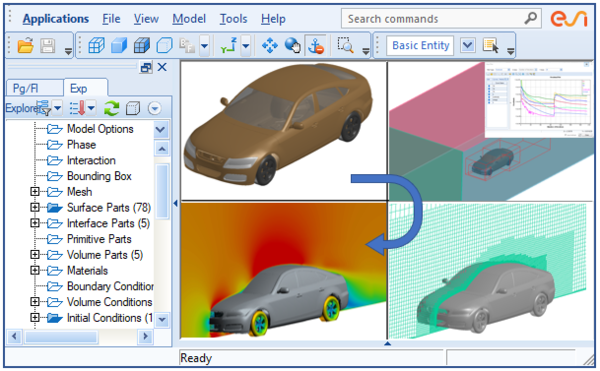
Task: Expand the Mesh tree node
Action: (x=35, y=191)
